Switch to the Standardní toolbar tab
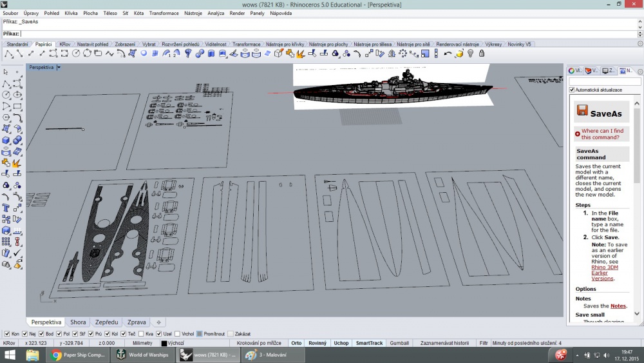 (17, 44)
